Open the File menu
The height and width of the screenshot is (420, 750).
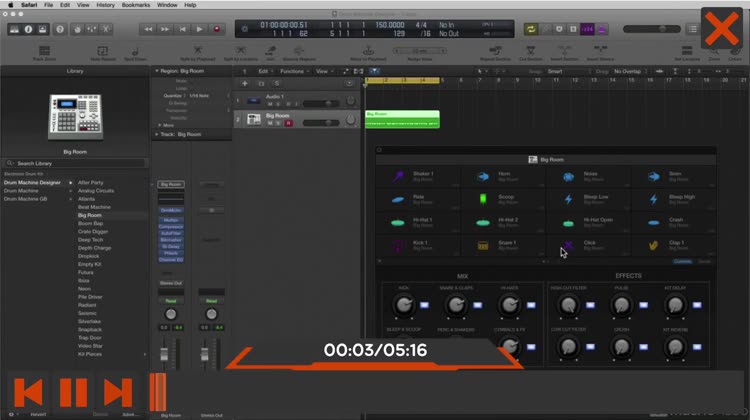pyautogui.click(x=48, y=5)
